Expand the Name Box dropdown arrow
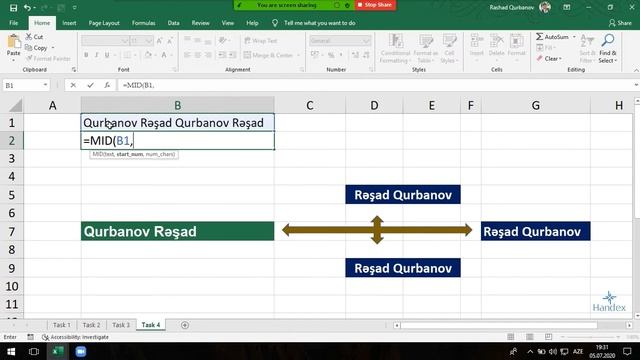Screen dimensions: 640x360 45,85
